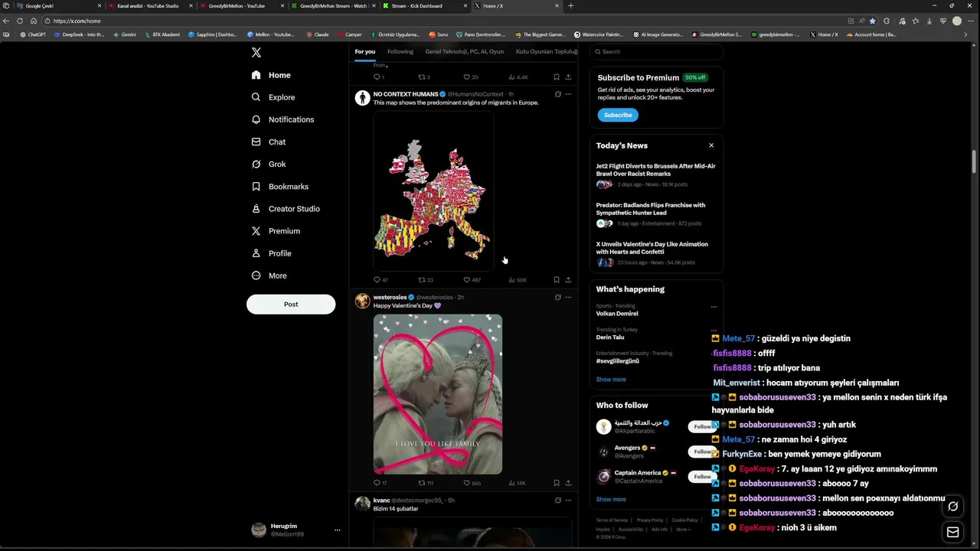This screenshot has height=551, width=980.
Task: Share the westerosies post
Action: point(568,483)
